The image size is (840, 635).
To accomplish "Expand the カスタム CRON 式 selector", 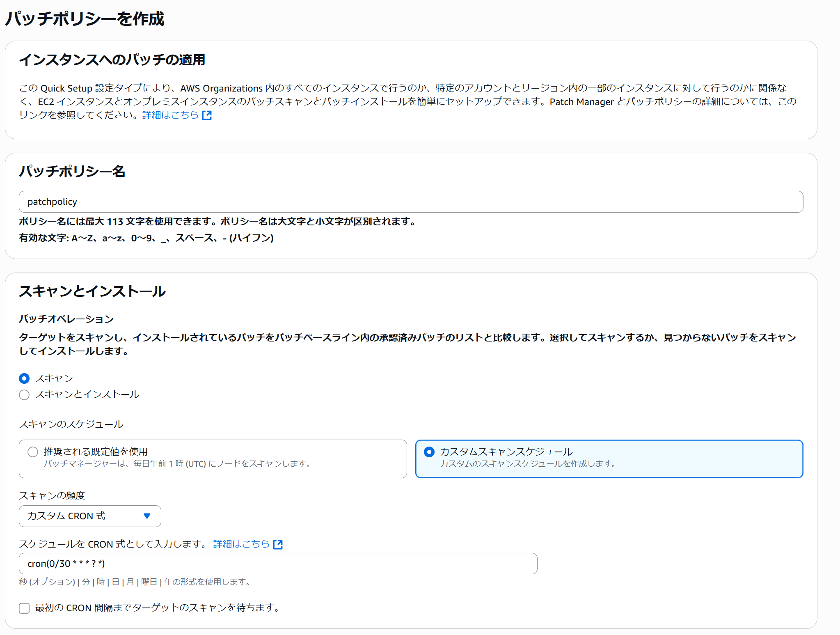I will click(x=89, y=516).
